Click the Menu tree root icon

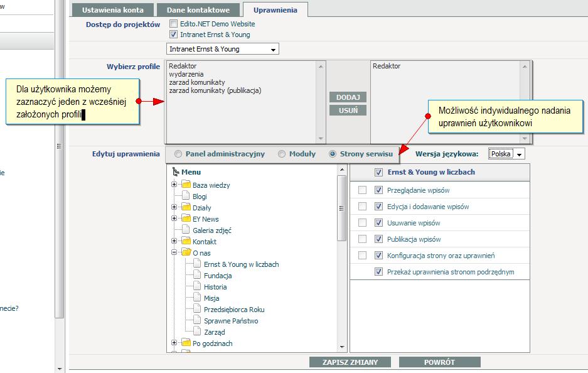(175, 172)
